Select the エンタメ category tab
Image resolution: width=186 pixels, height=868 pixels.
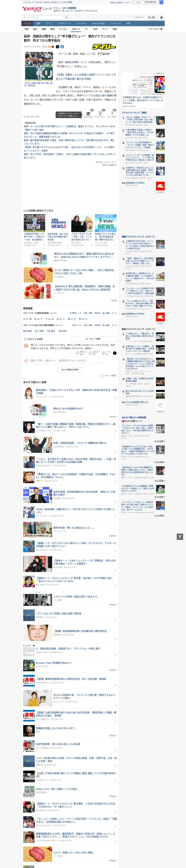coord(63,29)
